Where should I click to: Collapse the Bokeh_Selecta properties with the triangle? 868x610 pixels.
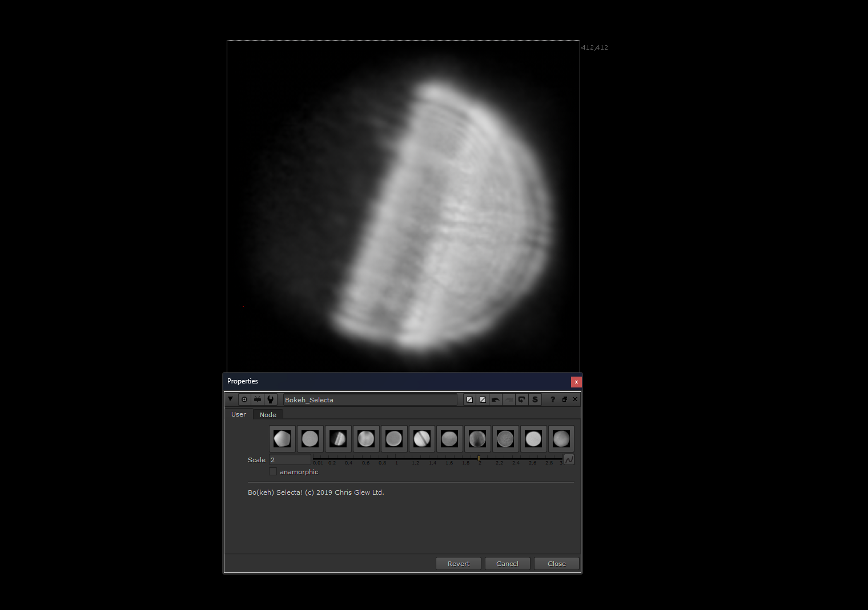point(231,399)
